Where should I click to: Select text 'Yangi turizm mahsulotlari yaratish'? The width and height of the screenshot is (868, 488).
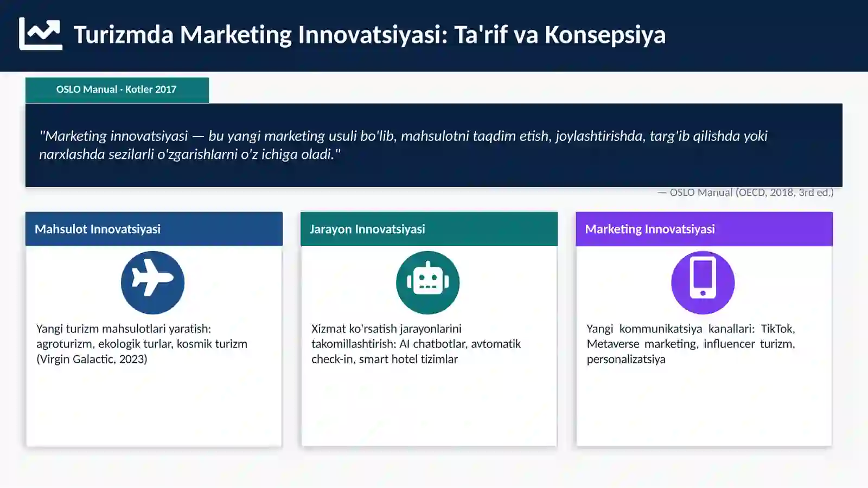tap(123, 329)
